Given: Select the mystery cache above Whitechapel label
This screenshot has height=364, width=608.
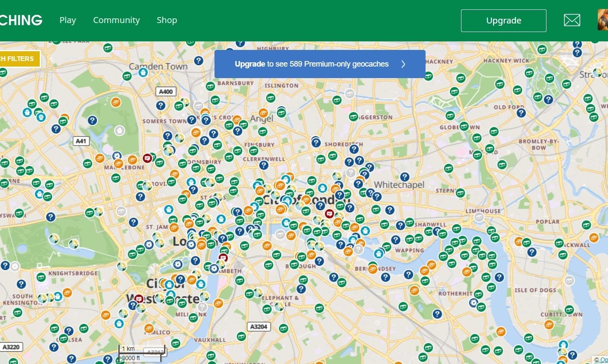Looking at the screenshot, I should (405, 177).
